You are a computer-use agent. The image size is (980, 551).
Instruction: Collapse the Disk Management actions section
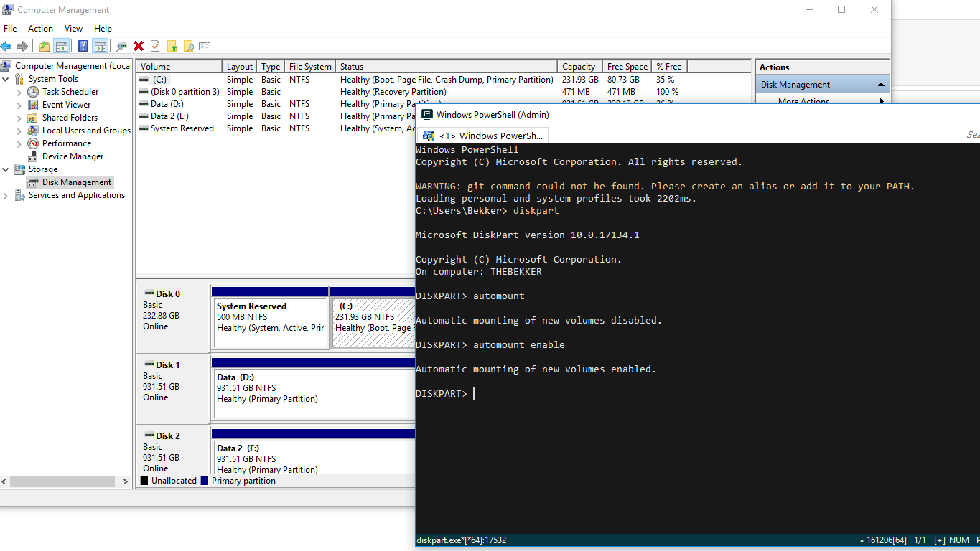[x=881, y=83]
